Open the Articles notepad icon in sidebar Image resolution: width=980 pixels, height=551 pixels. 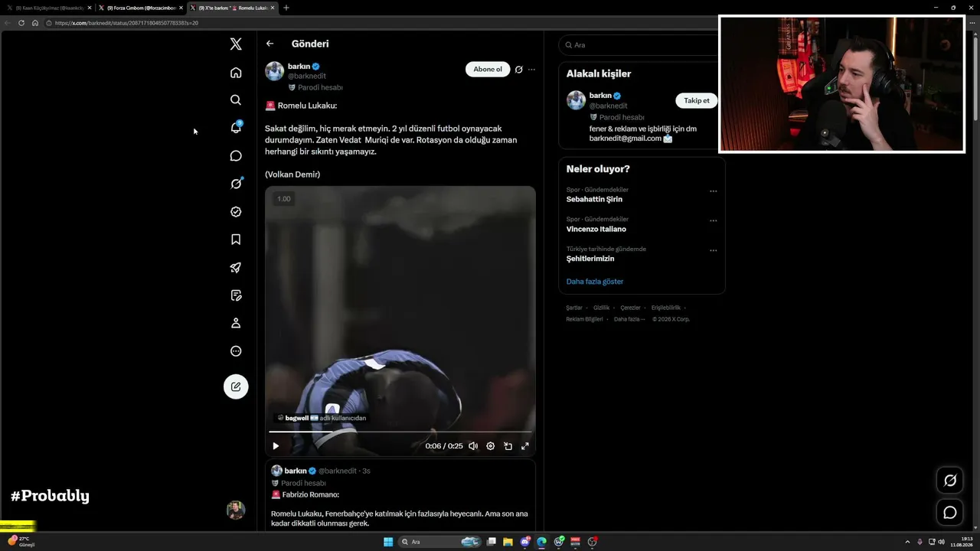(x=236, y=295)
